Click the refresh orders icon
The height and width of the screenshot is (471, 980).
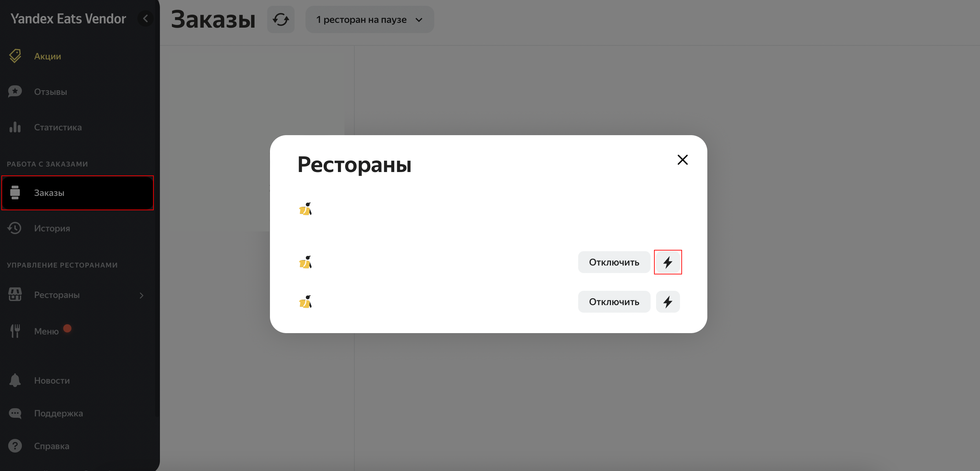pos(281,19)
